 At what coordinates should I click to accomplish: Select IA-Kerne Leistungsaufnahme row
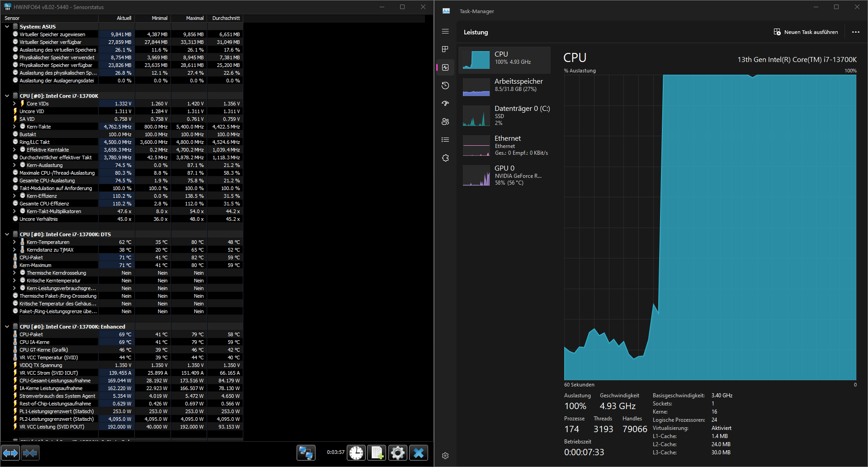(x=122, y=388)
